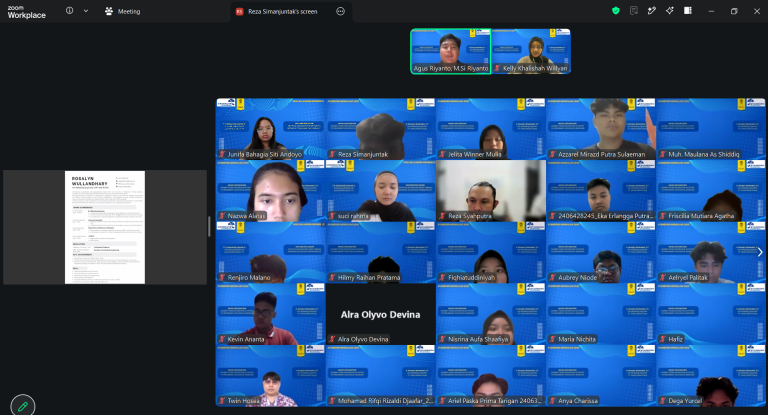Open the green encryption shield icon

(616, 11)
